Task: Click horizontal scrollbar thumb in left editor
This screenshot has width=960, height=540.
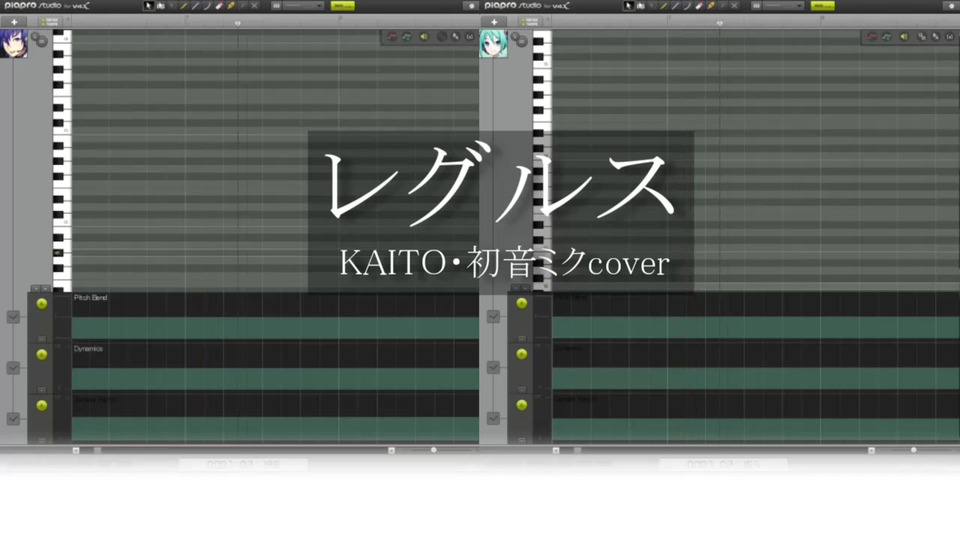Action: tap(97, 450)
